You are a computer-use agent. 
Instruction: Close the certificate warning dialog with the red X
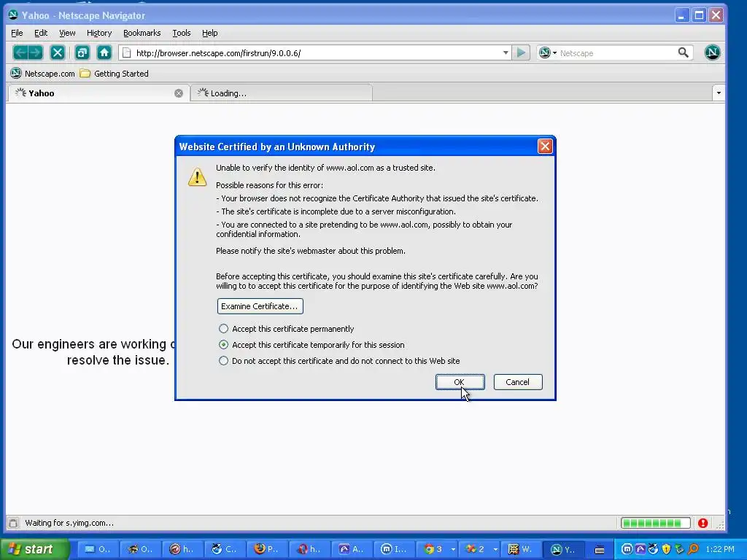pos(545,146)
